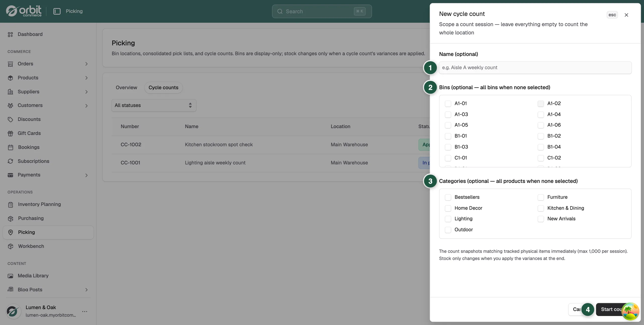644x325 pixels.
Task: Click the Orders list icon
Action: (10, 64)
